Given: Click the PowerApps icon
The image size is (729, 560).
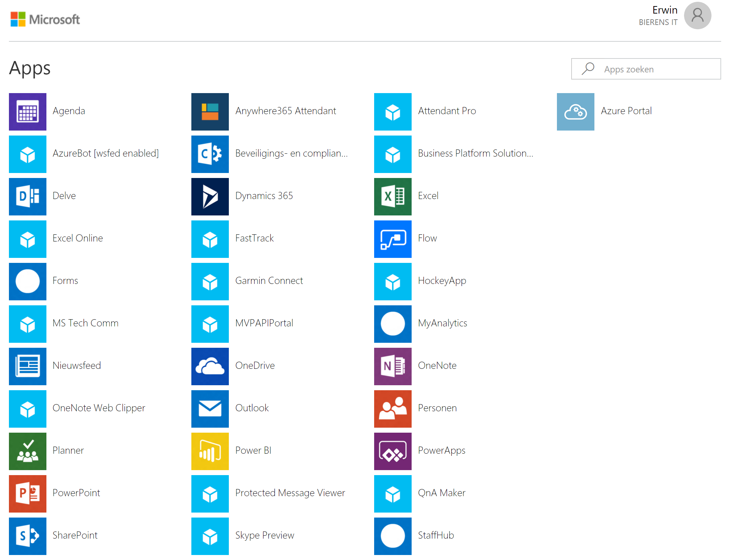Looking at the screenshot, I should (393, 451).
